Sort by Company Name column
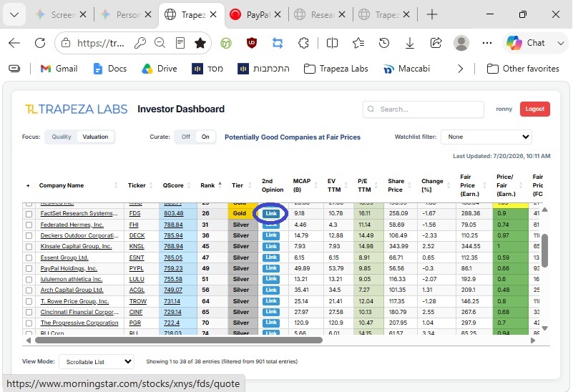The height and width of the screenshot is (392, 573). coord(62,185)
